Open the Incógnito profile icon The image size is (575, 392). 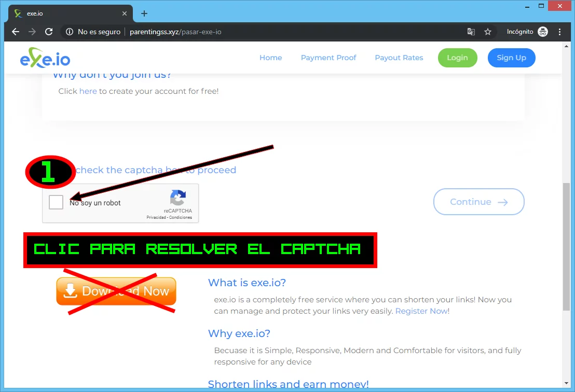543,32
